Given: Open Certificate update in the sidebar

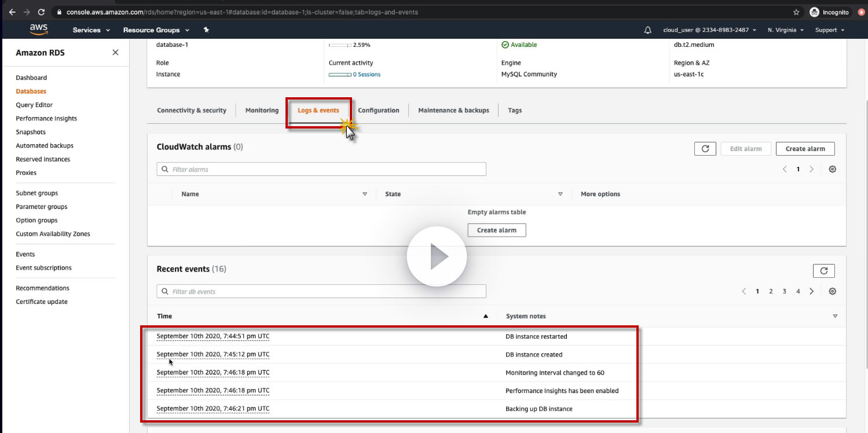Looking at the screenshot, I should click(x=42, y=302).
